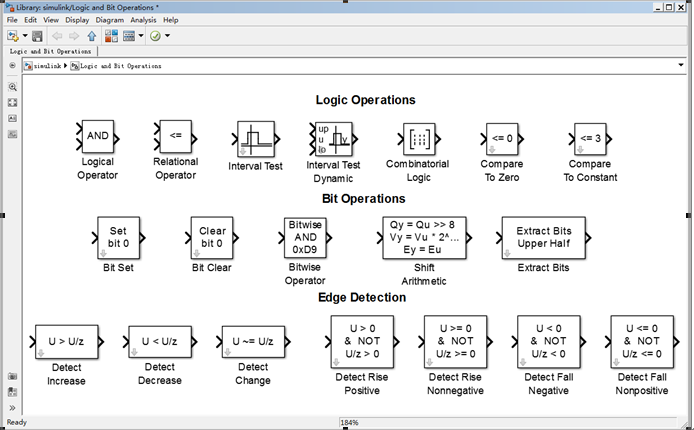This screenshot has width=694, height=430.
Task: Select the Interval Test block
Action: coord(256,139)
